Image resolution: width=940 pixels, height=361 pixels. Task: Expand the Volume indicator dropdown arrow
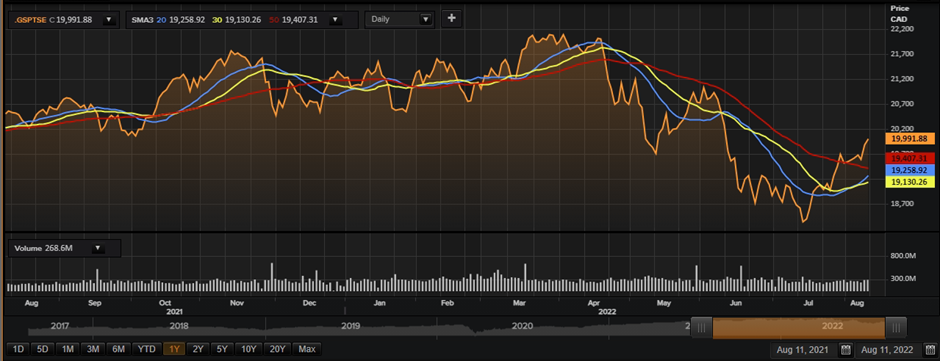click(x=98, y=248)
